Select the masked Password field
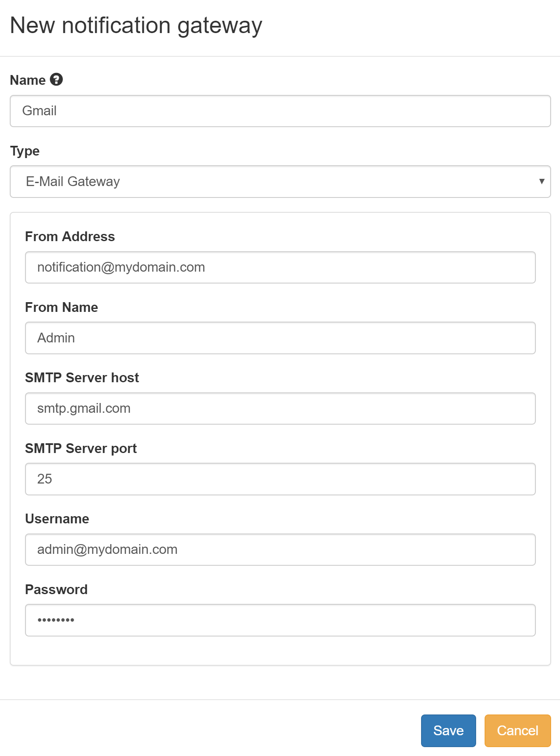The image size is (560, 756). pyautogui.click(x=280, y=620)
